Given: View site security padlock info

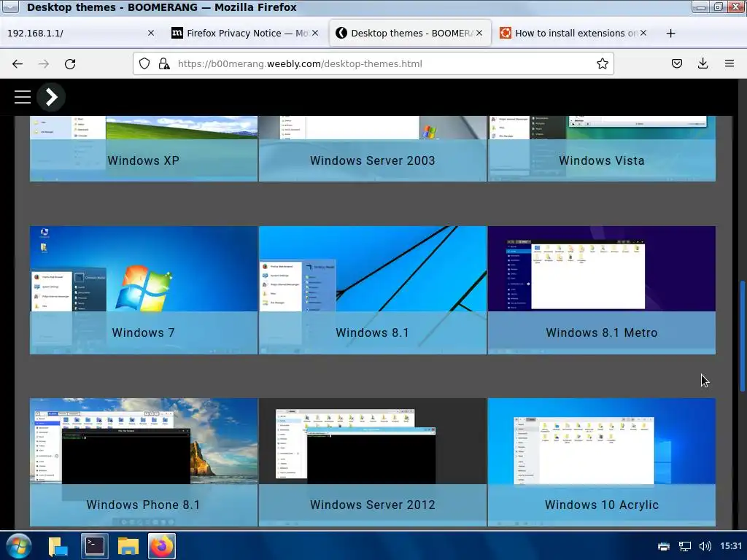Looking at the screenshot, I should [164, 64].
